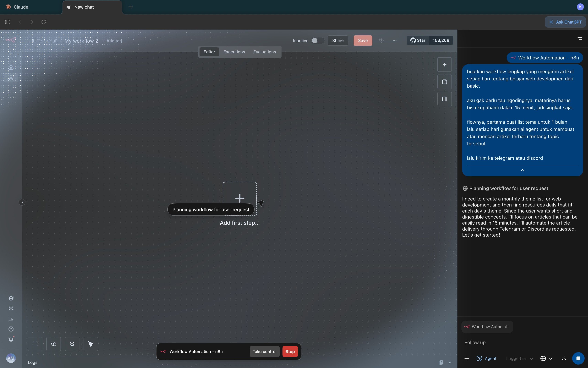Click the Take control button
This screenshot has height=368, width=588.
(264, 352)
